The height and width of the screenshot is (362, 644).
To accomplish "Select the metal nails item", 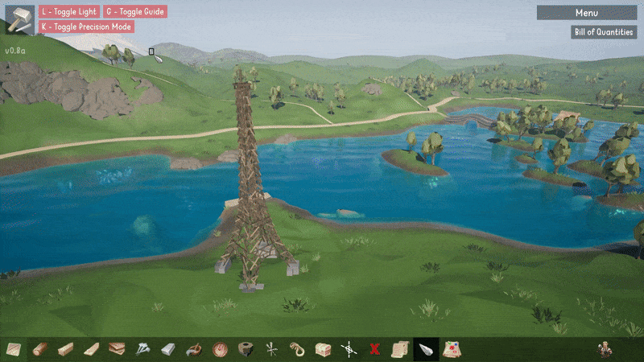I will coord(142,349).
